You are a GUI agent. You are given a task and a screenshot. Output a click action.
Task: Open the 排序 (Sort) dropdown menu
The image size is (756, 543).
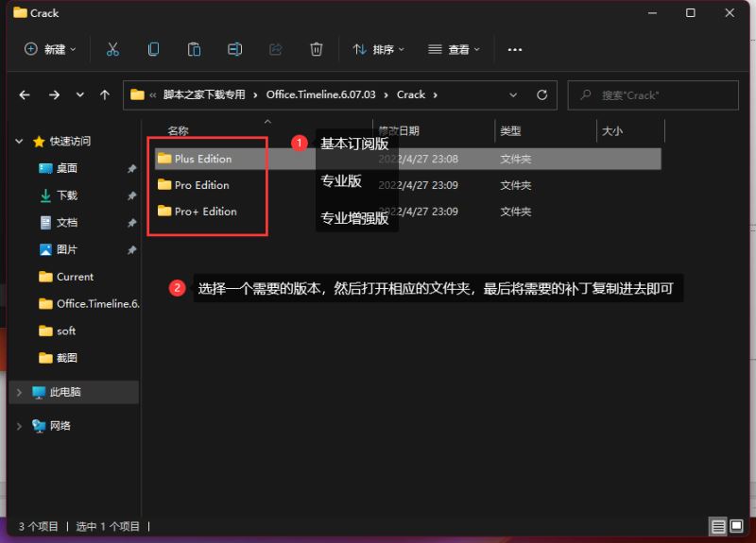[x=378, y=49]
